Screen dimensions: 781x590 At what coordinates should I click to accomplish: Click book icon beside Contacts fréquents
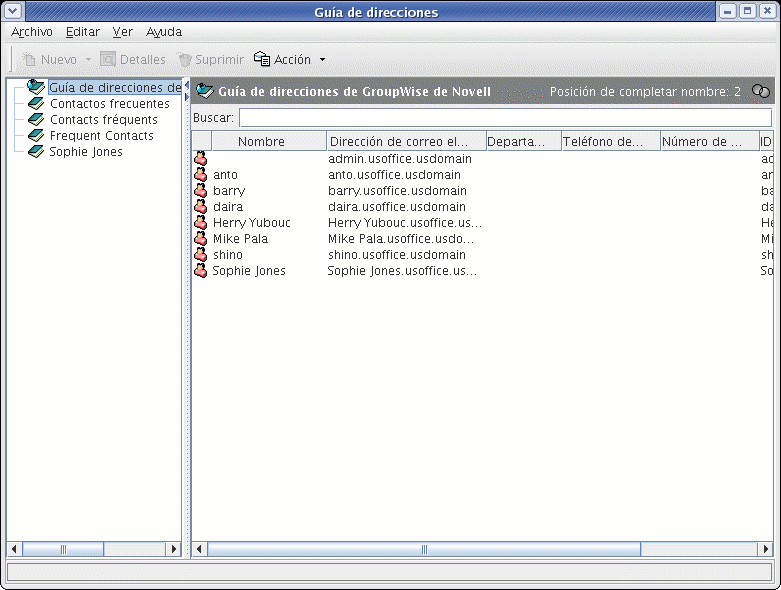click(36, 119)
